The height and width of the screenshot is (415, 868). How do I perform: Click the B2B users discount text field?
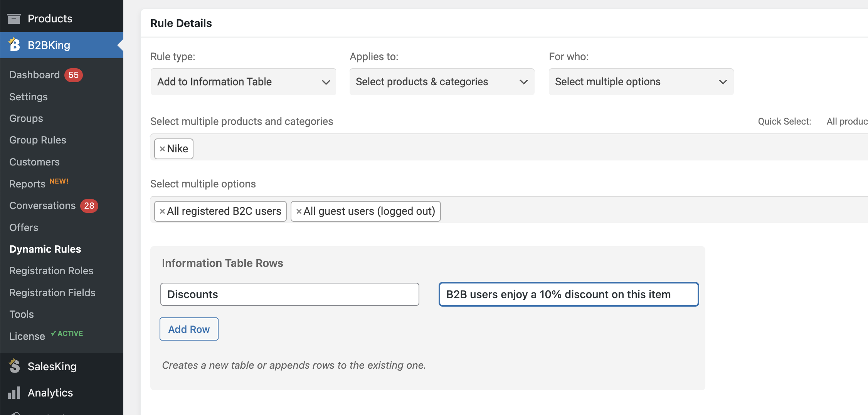tap(569, 294)
